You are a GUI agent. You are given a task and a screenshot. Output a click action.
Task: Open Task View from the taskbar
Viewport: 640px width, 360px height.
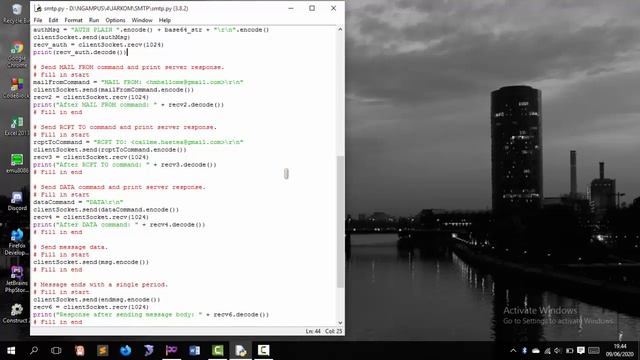point(56,350)
